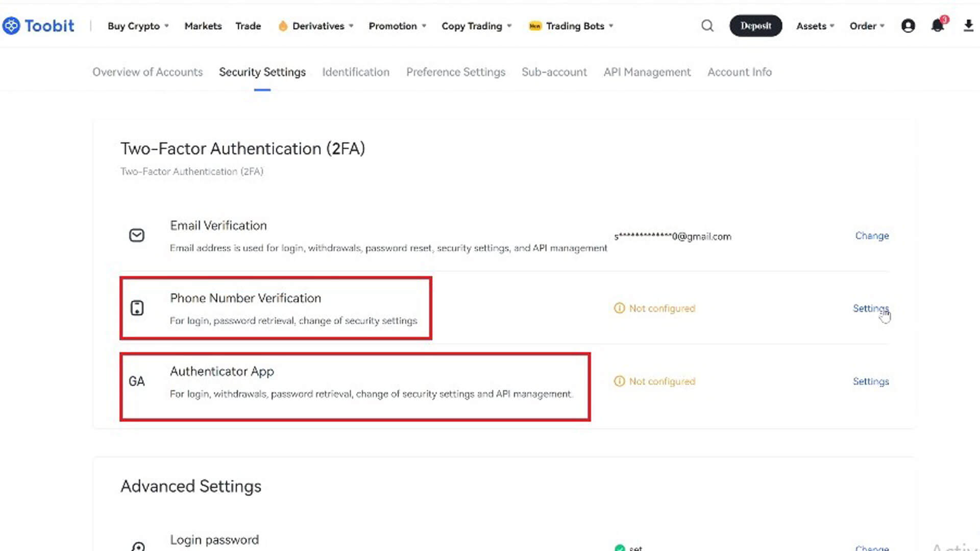Click the masked gmail address
Viewport: 980px width, 551px height.
click(673, 236)
